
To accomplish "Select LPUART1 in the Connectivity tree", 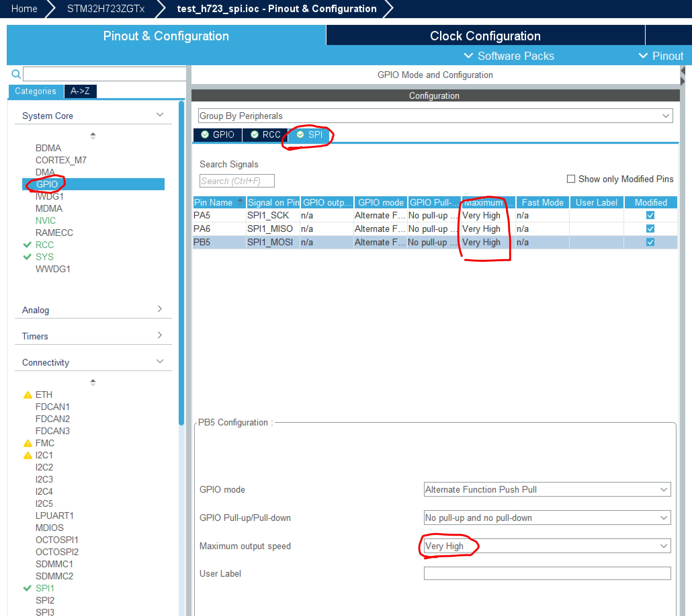I will tap(54, 516).
